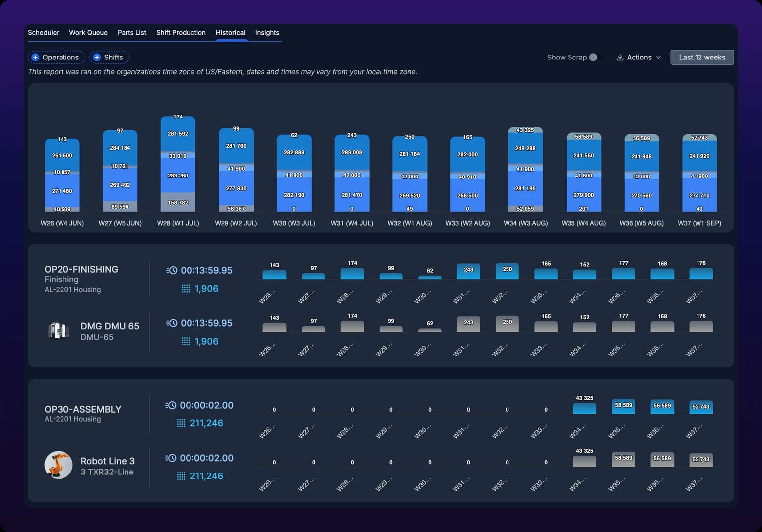The image size is (762, 532).
Task: Click the OP30-ASSEMBLY operation title
Action: coord(83,409)
